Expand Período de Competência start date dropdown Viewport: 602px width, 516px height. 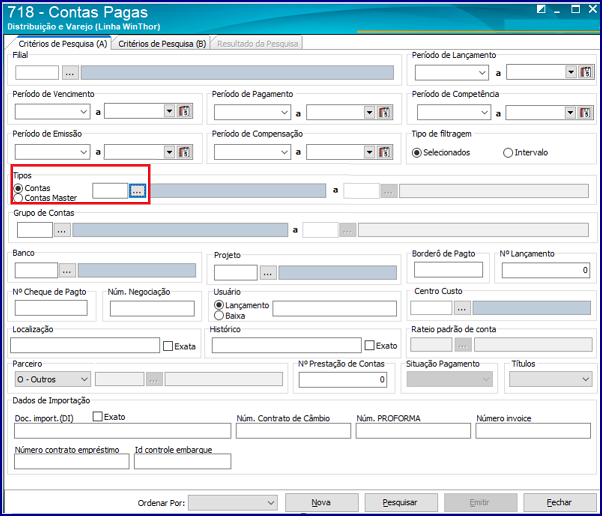[484, 112]
